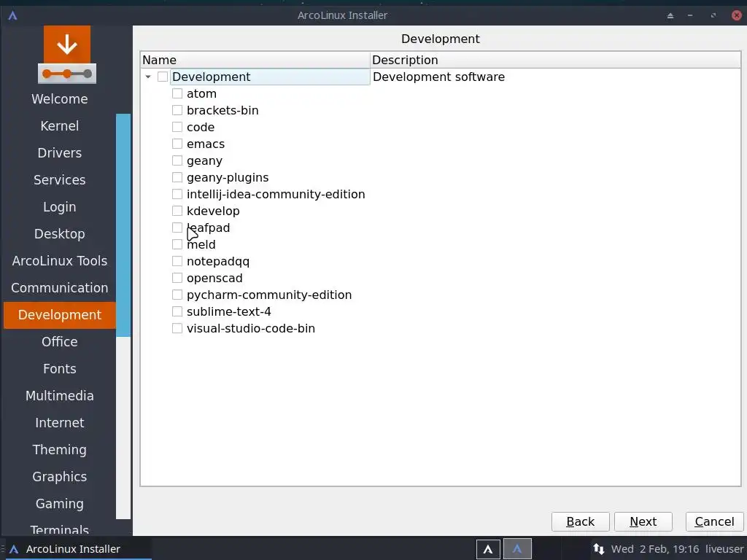
Task: Open the Services step
Action: tap(60, 180)
